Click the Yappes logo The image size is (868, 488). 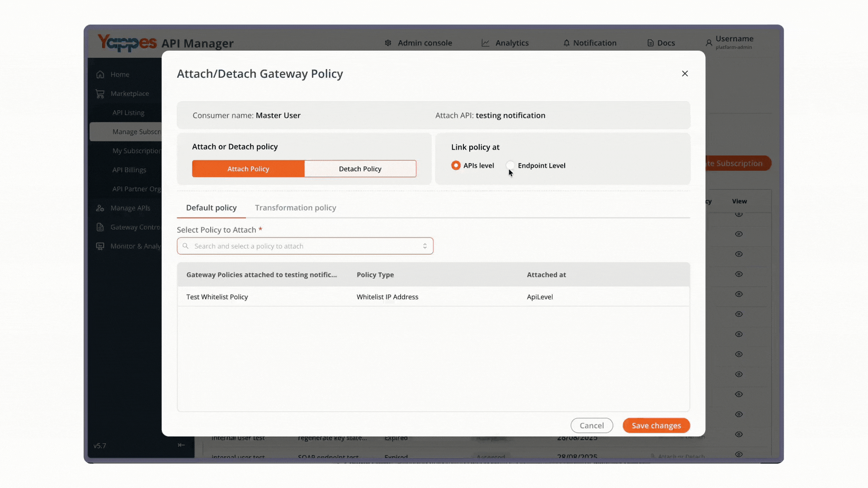click(x=127, y=43)
